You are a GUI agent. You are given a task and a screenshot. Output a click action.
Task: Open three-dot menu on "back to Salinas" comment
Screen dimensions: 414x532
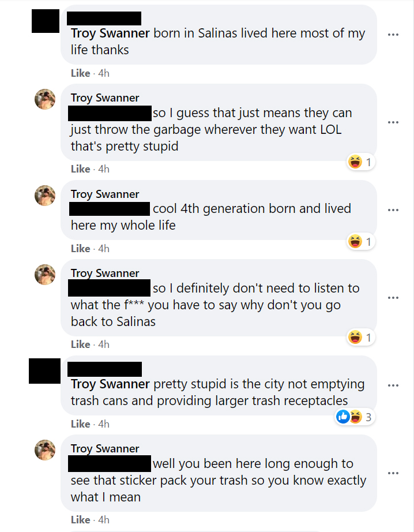point(393,298)
